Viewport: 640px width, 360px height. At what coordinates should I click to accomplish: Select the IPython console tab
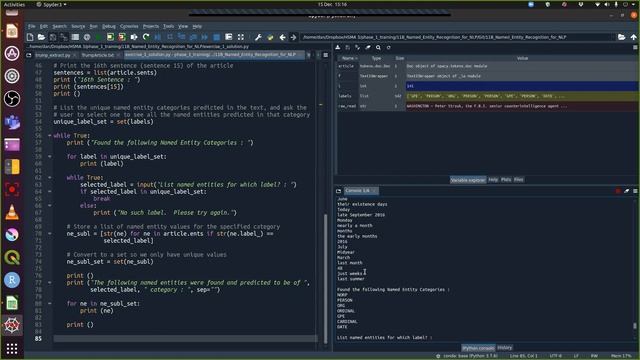point(478,348)
